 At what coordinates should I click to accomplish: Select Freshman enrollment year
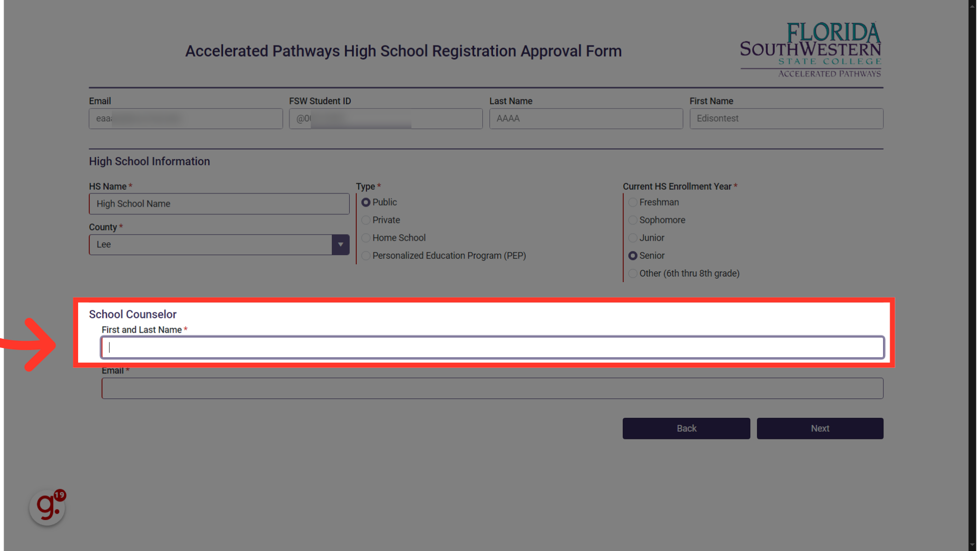tap(633, 202)
